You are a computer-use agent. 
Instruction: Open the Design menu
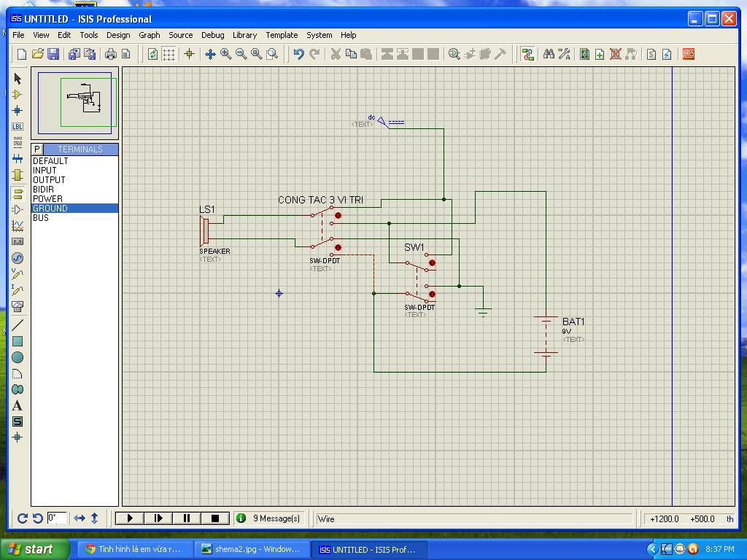118,35
